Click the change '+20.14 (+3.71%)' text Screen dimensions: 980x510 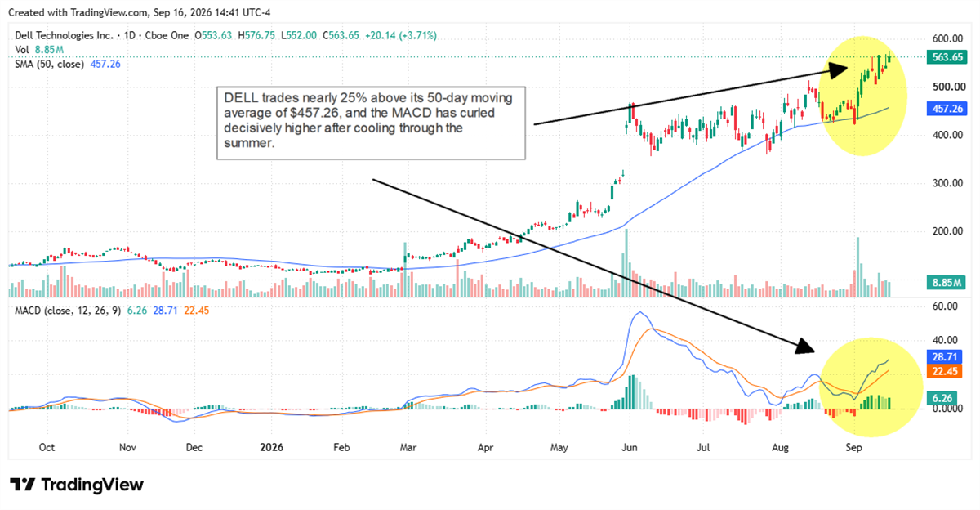402,36
